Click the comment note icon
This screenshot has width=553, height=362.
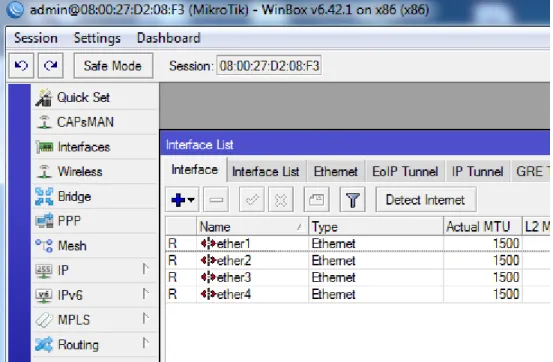316,200
